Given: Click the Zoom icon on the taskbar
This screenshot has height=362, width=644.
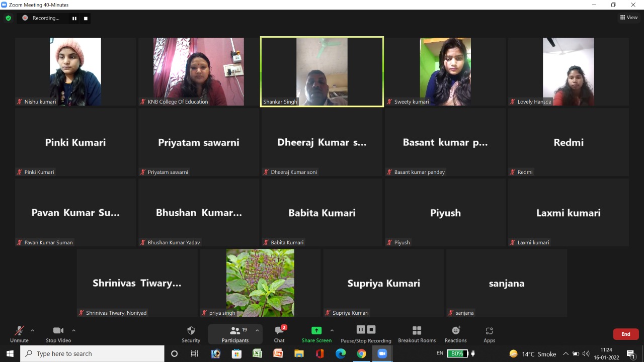Looking at the screenshot, I should (x=382, y=353).
